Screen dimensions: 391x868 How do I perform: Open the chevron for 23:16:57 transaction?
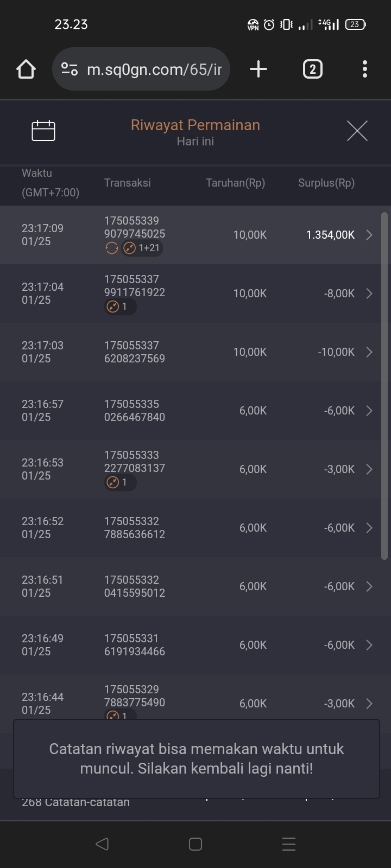click(x=369, y=411)
